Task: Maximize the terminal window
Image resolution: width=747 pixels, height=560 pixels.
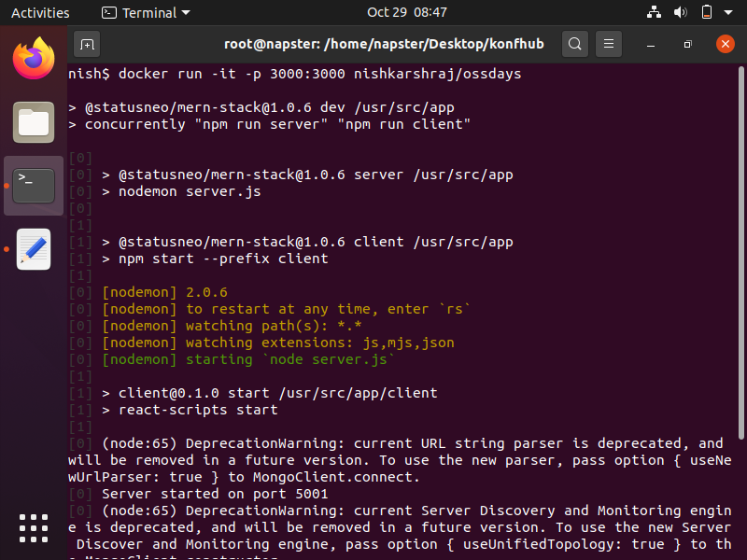Action: point(687,44)
